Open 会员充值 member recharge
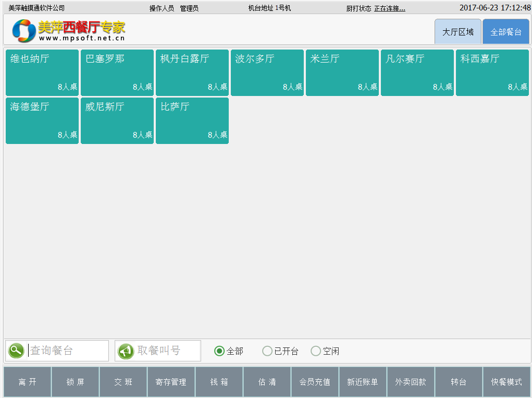532x398 pixels. coord(315,382)
